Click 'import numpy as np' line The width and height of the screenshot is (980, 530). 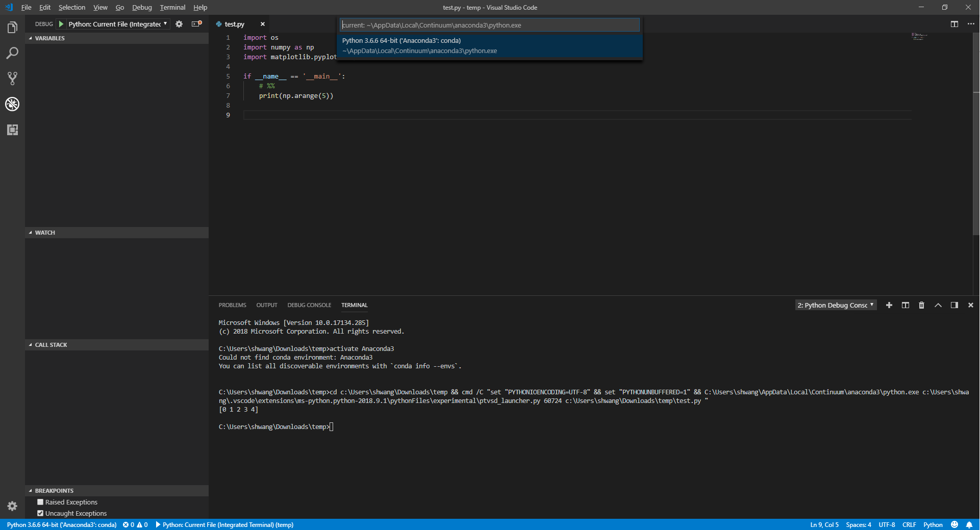[279, 47]
